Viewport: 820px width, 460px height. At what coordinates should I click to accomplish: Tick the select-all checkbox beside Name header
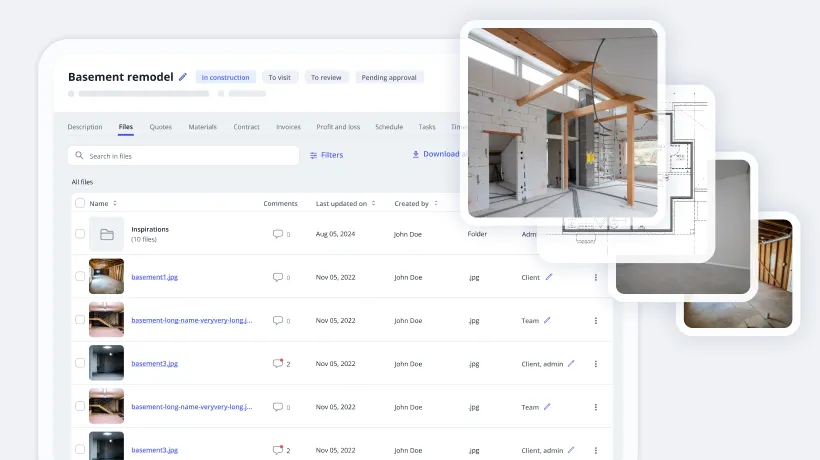[80, 203]
